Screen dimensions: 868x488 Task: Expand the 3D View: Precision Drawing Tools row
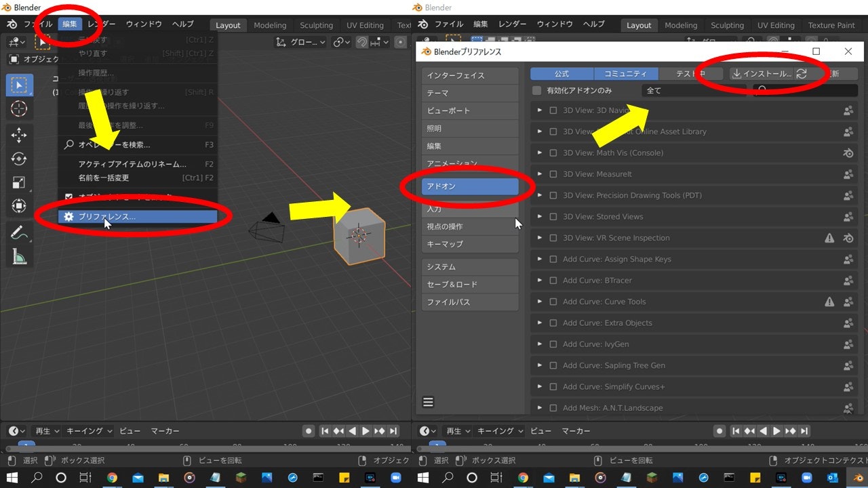[540, 195]
